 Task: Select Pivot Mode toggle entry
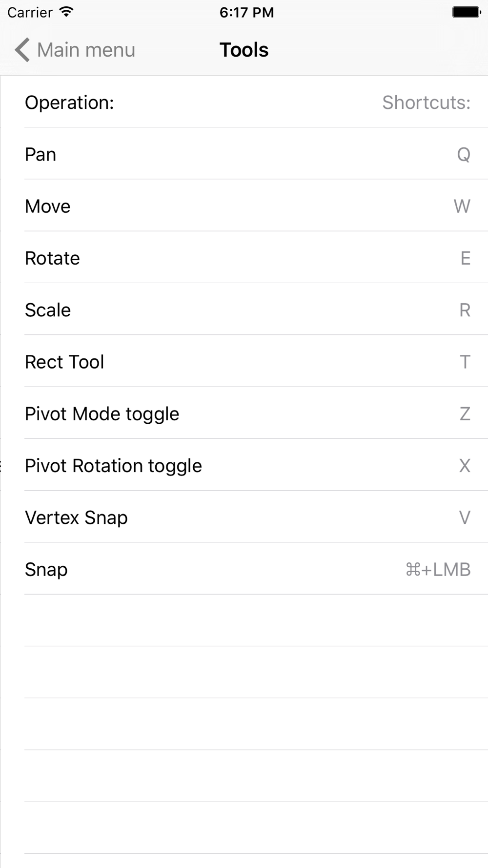coord(244,413)
